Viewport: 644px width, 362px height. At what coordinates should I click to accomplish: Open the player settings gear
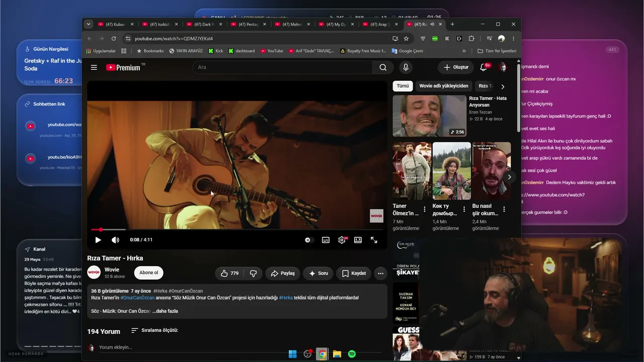(342, 240)
